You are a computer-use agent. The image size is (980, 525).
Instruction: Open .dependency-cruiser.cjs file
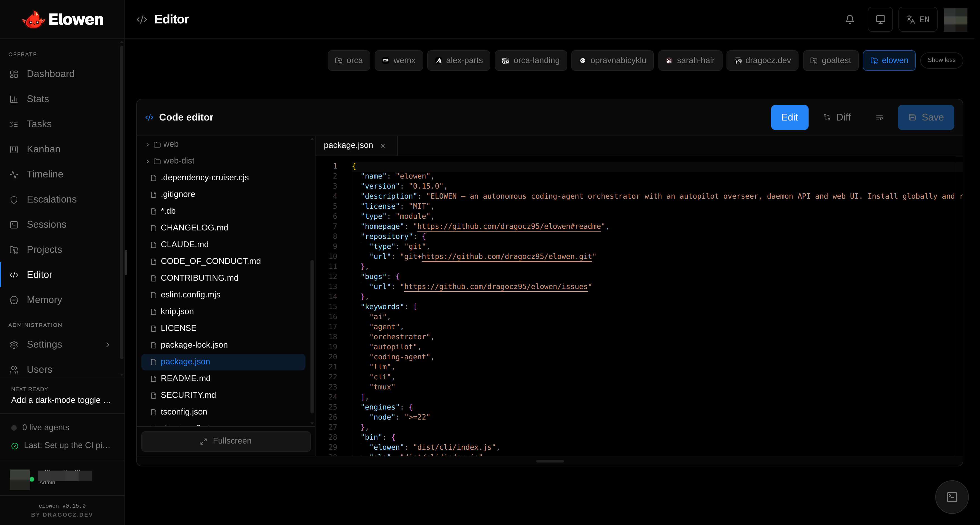(223, 177)
